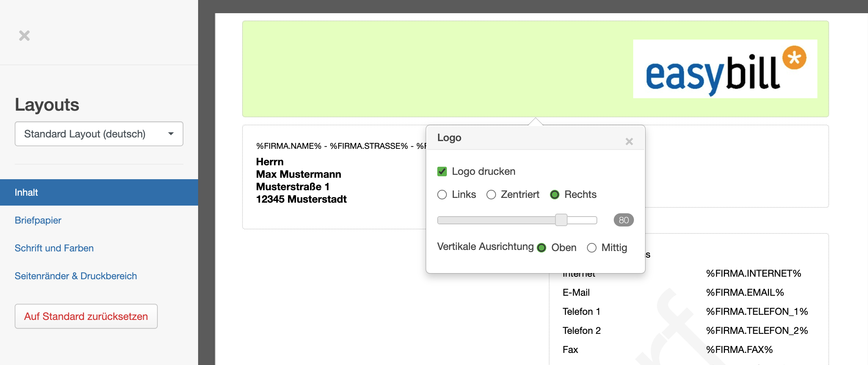Choose Mittig vertical alignment

(x=592, y=248)
